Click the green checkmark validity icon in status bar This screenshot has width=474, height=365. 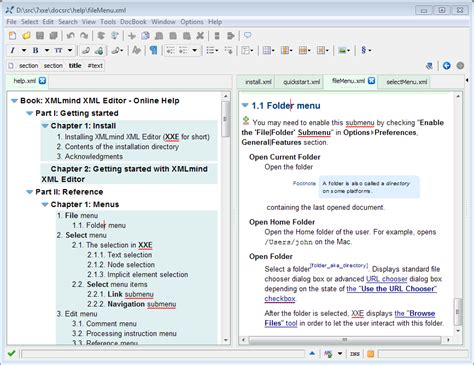click(11, 353)
